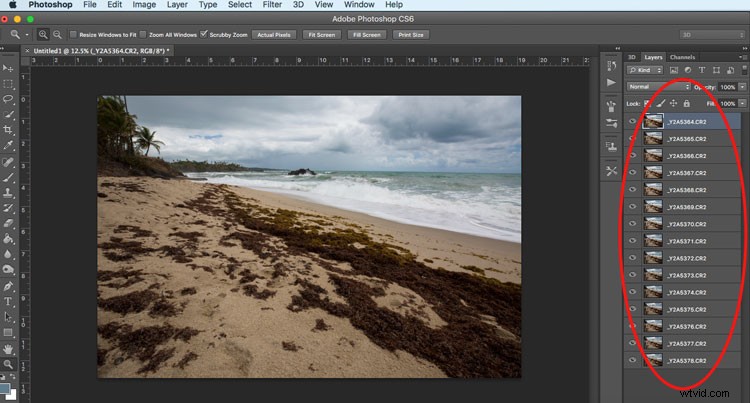The width and height of the screenshot is (750, 403).
Task: Open the History panel icon
Action: click(x=611, y=65)
